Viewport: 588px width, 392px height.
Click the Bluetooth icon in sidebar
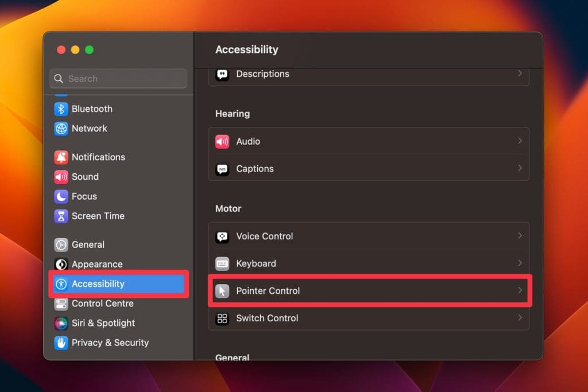[61, 109]
